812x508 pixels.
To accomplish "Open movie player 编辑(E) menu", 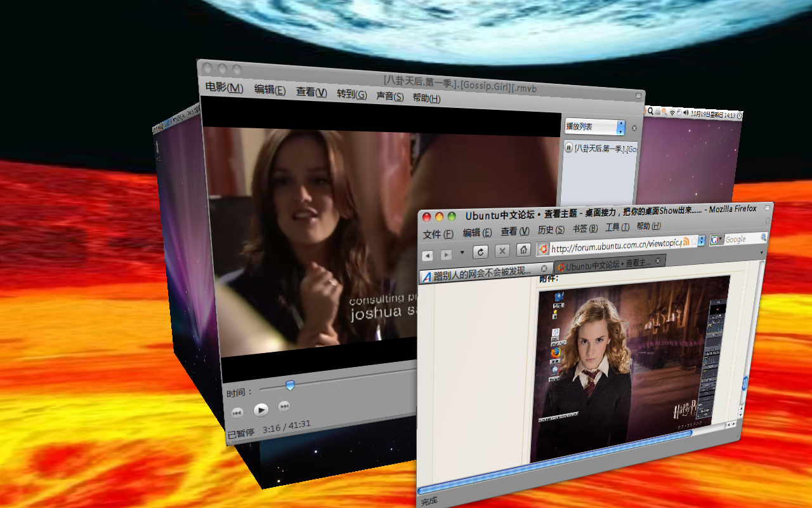I will pos(270,90).
